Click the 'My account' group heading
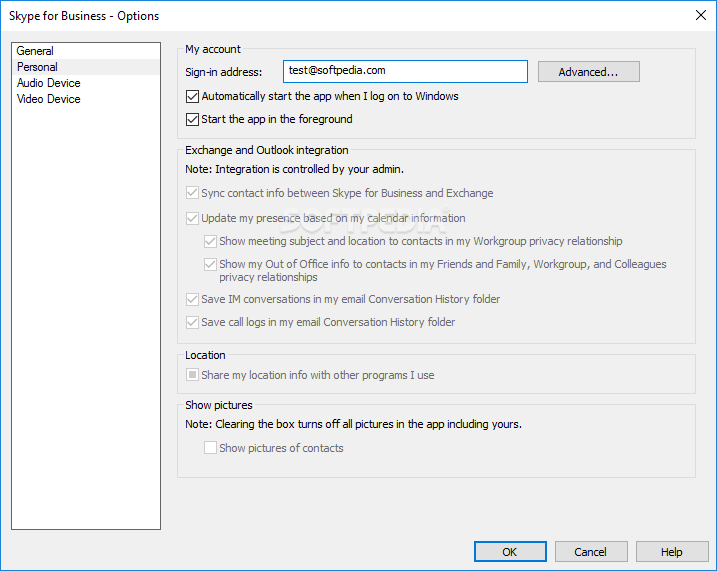The width and height of the screenshot is (717, 571). 213,49
